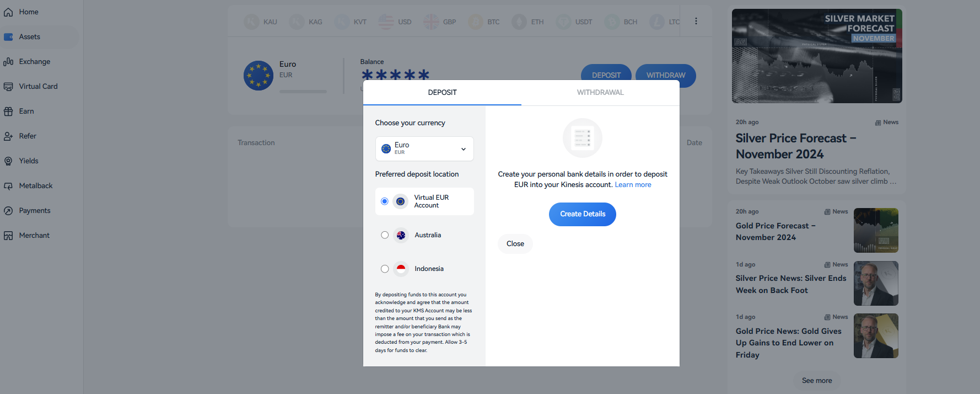This screenshot has width=980, height=394.
Task: Click the Metalback icon
Action: coord(8,186)
